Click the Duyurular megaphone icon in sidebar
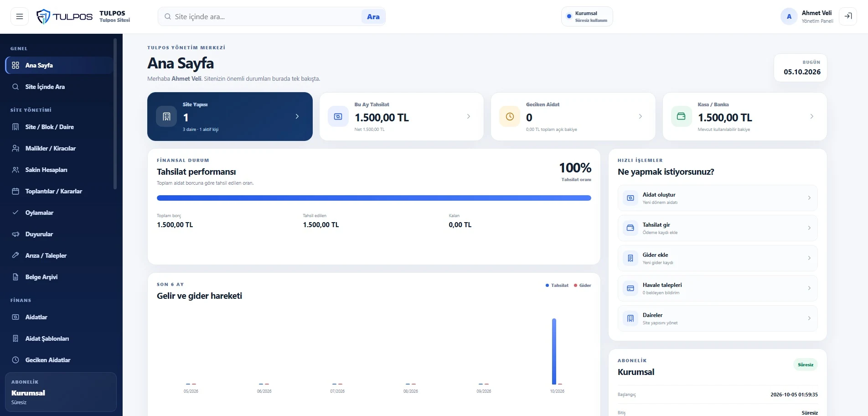Image resolution: width=868 pixels, height=416 pixels. 15,234
